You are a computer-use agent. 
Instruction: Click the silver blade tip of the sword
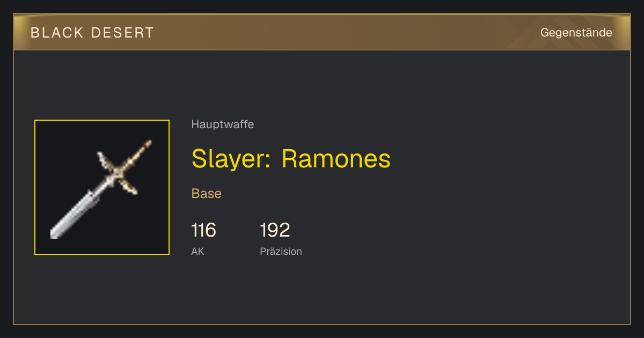click(55, 233)
